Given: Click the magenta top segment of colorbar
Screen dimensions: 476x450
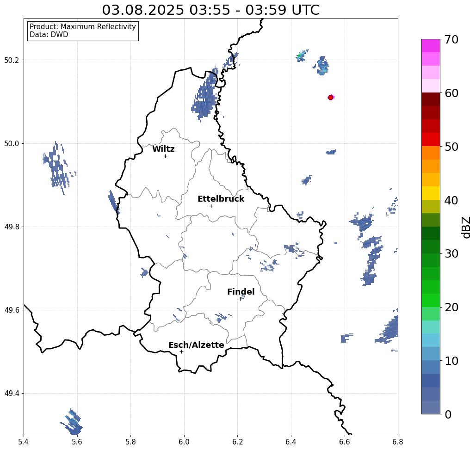Looking at the screenshot, I should 431,46.
